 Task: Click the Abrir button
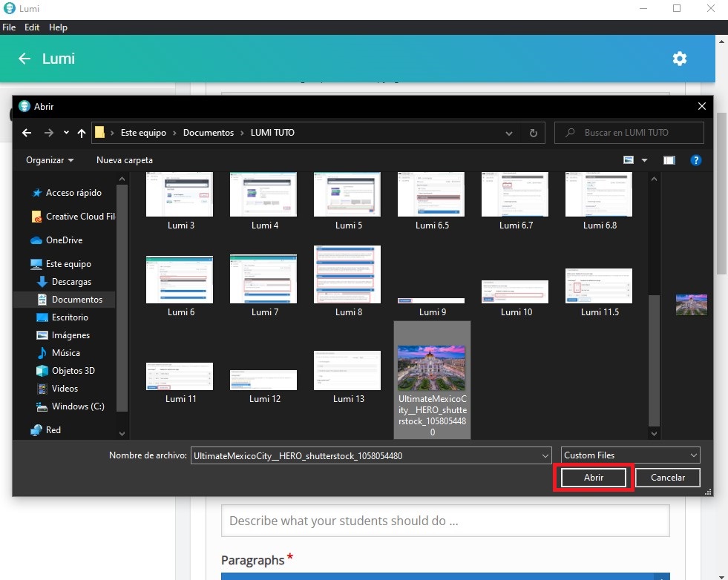coord(593,478)
